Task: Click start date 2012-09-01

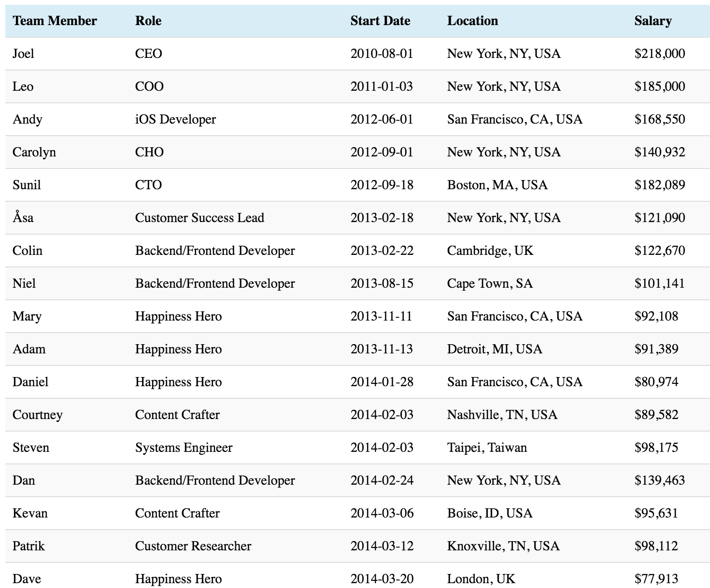Action: click(x=382, y=152)
